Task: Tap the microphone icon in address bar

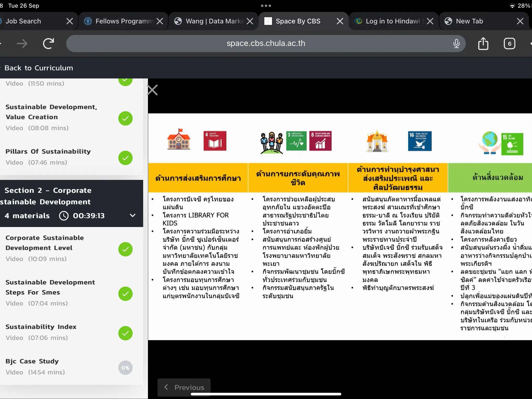Action: [x=456, y=44]
